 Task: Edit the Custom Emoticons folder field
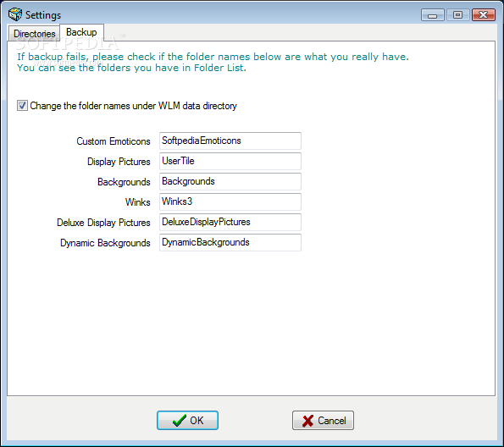(x=230, y=141)
